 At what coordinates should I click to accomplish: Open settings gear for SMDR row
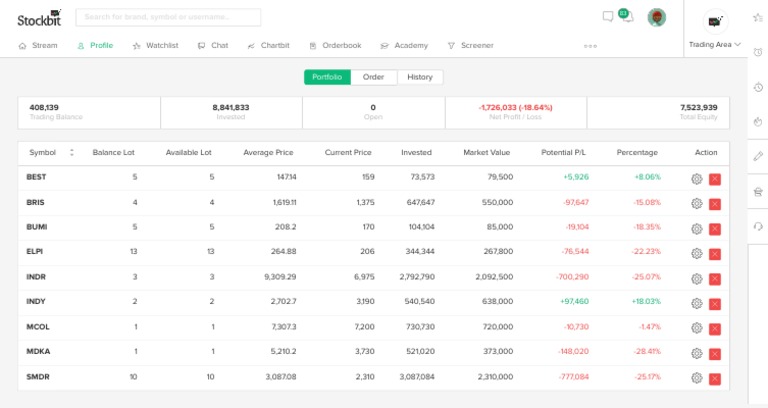click(x=696, y=378)
